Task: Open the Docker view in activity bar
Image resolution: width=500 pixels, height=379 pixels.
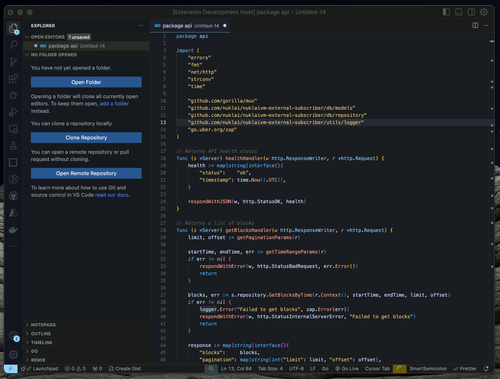Action: [x=13, y=230]
